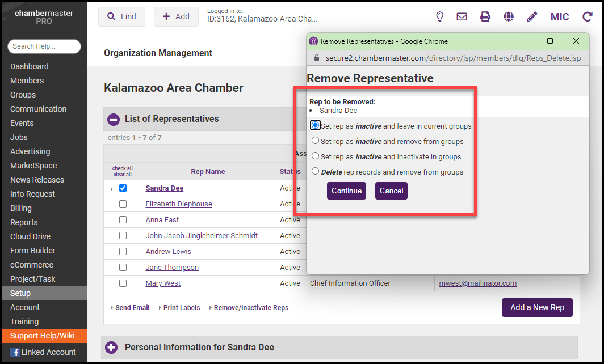Click the MIC icon in header
Screen dimensions: 604x364
coord(560,16)
